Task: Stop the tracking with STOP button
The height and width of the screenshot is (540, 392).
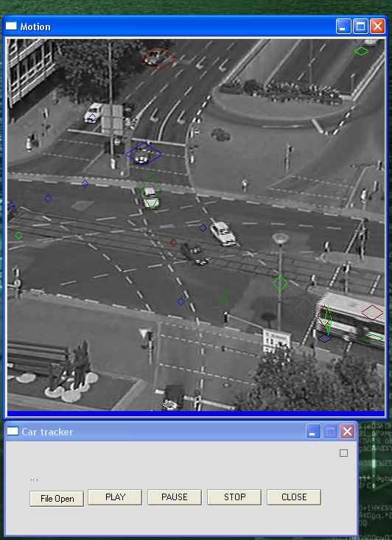Action: point(234,497)
